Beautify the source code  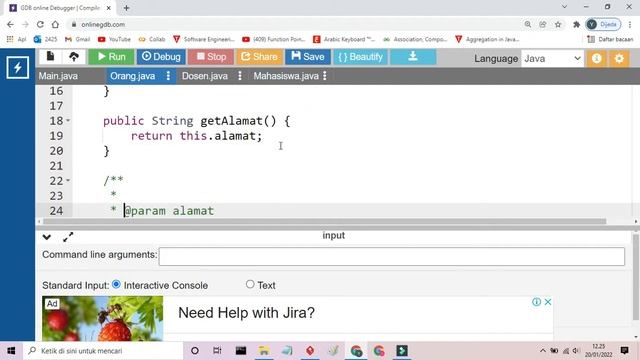pos(360,57)
